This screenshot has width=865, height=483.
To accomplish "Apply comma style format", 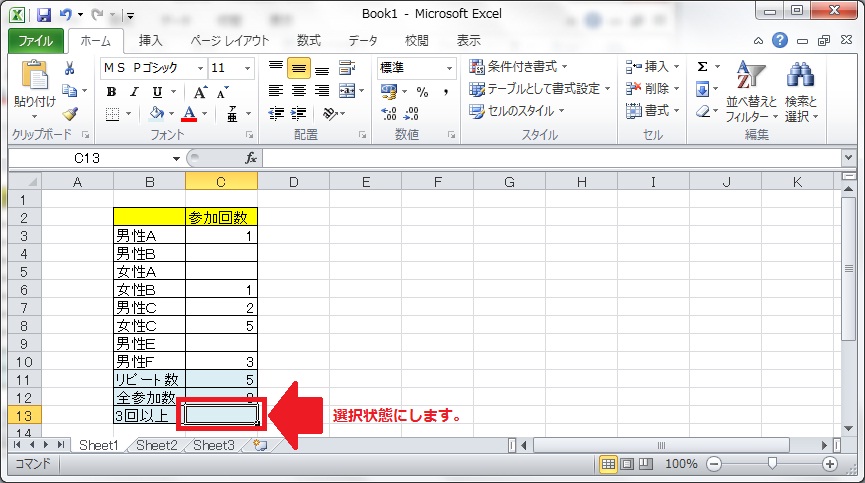I will (445, 92).
